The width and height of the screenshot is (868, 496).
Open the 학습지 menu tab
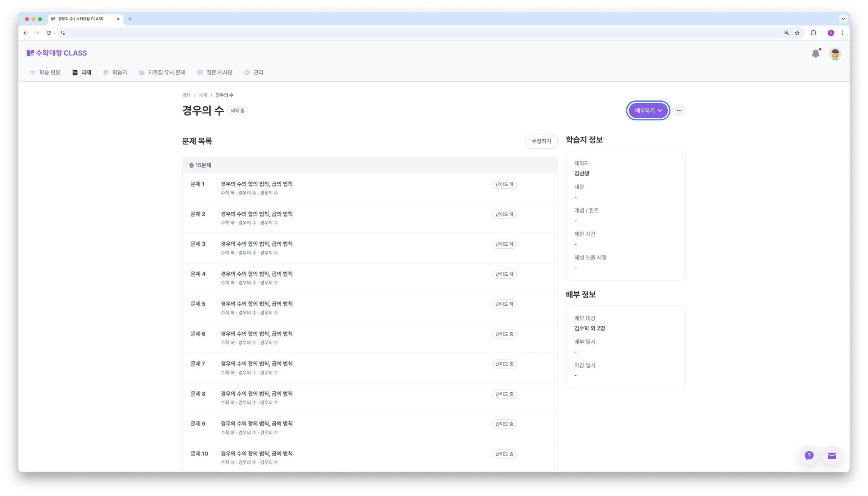[115, 72]
